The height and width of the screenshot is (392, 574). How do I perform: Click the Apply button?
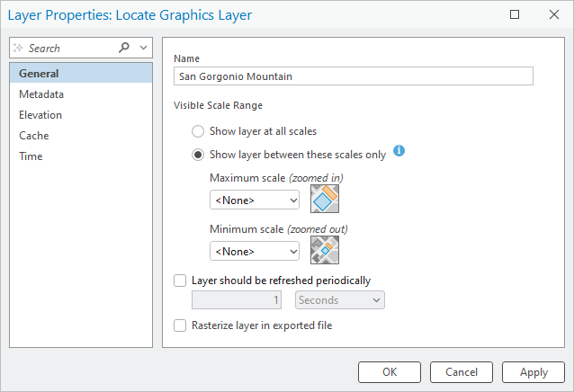(x=534, y=371)
